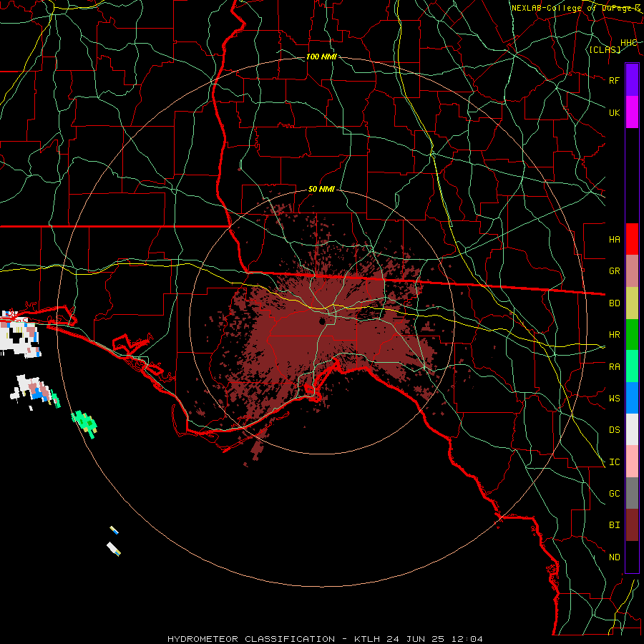Click the Hydrometeor Classification KTLH title text
This screenshot has height=644, width=644.
325,639
